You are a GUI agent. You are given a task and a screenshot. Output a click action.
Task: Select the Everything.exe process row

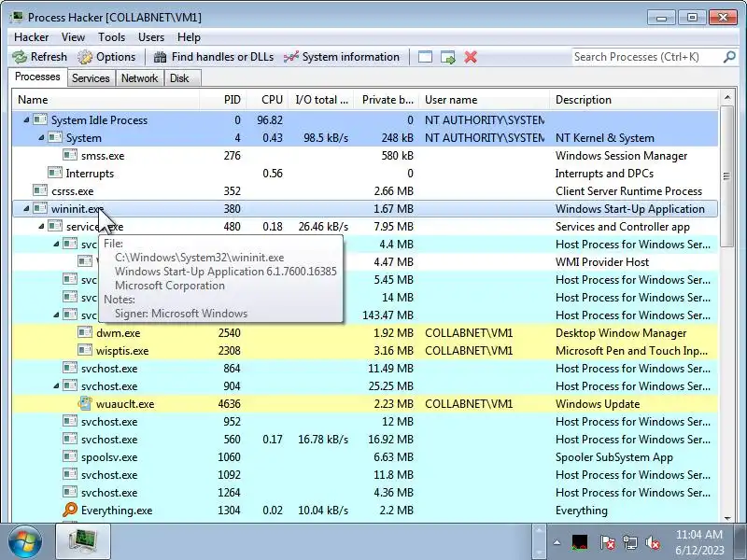pos(365,510)
